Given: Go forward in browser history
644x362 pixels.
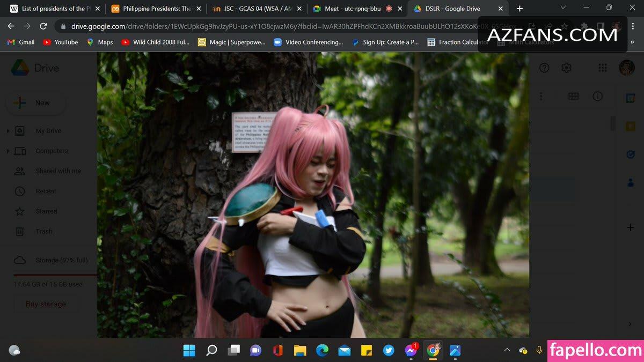Looking at the screenshot, I should [27, 26].
